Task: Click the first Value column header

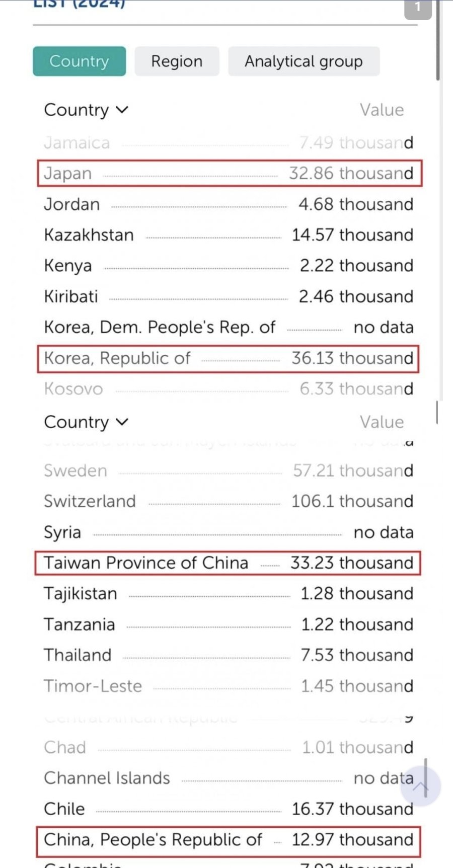Action: tap(382, 110)
